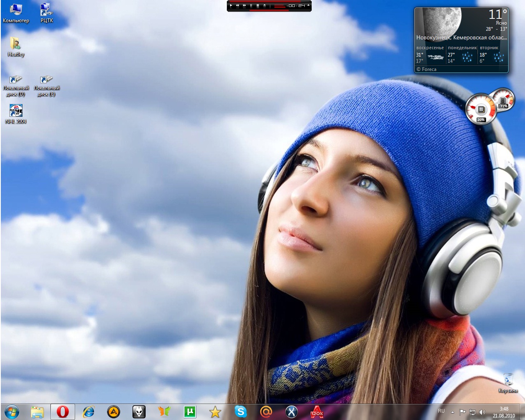The width and height of the screenshot is (525, 420).
Task: Show hidden system tray icons
Action: tap(452, 412)
